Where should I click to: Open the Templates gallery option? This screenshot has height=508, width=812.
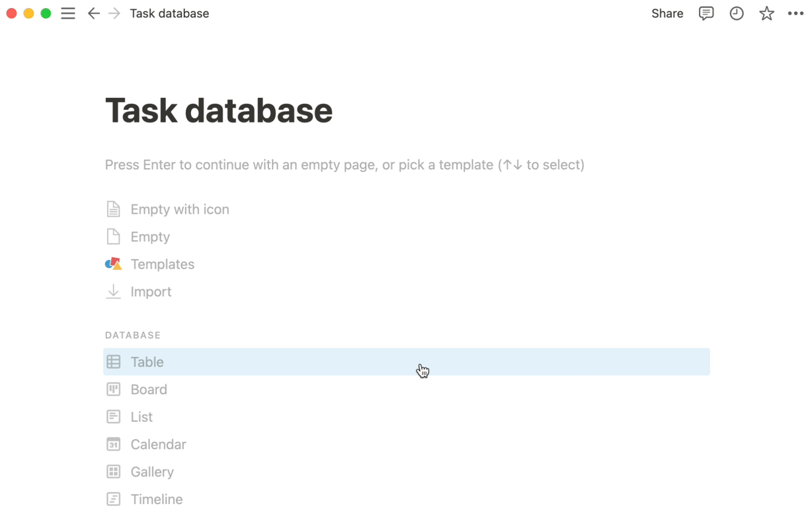click(x=162, y=264)
